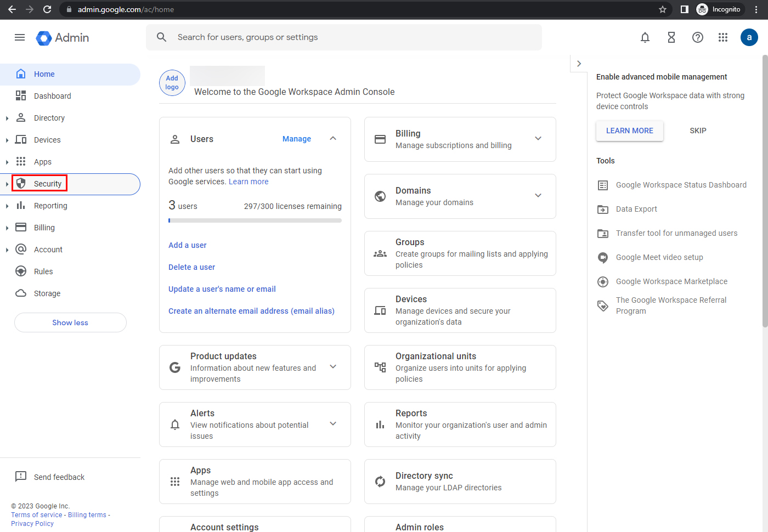Viewport: 768px width, 532px height.
Task: Open Dashboard from the sidebar
Action: [x=70, y=96]
